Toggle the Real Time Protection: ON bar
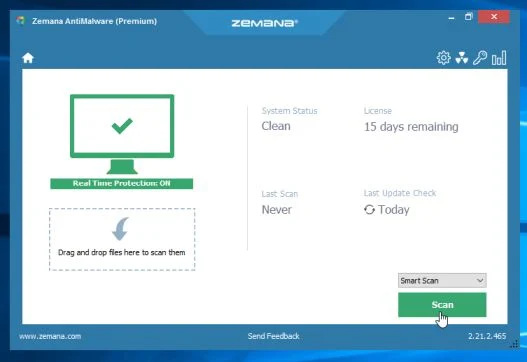This screenshot has width=527, height=362. 122,184
